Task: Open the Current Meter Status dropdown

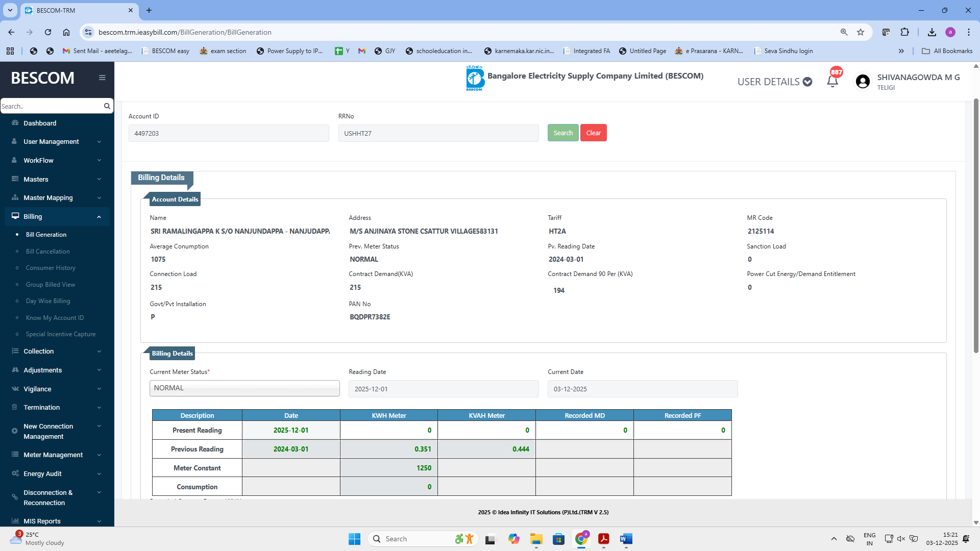Action: 244,388
